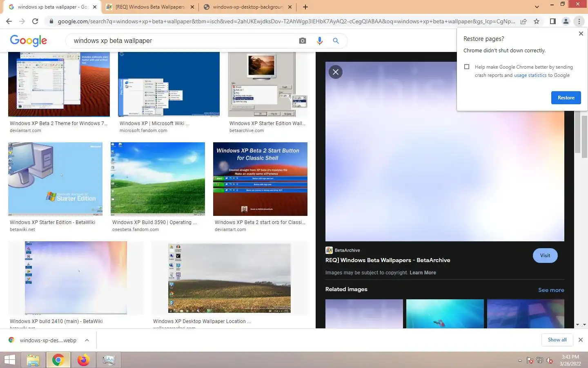The height and width of the screenshot is (368, 588).
Task: Open Windows XP build 2410 thumbnail
Action: pos(76,278)
